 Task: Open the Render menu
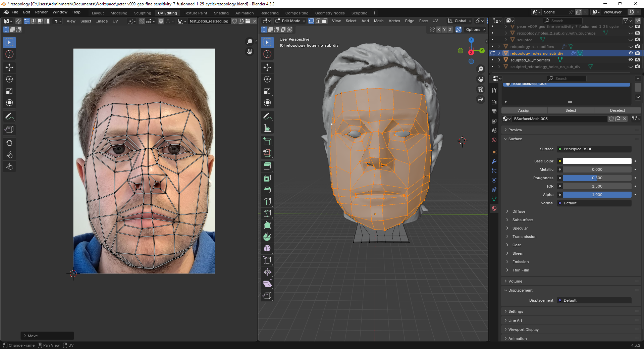pyautogui.click(x=41, y=12)
